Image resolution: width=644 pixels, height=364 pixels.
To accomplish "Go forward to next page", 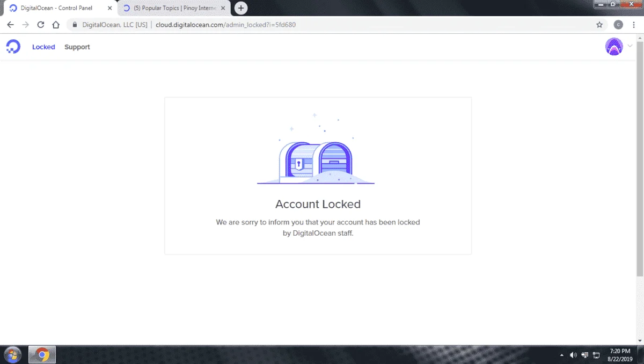I will [x=25, y=25].
